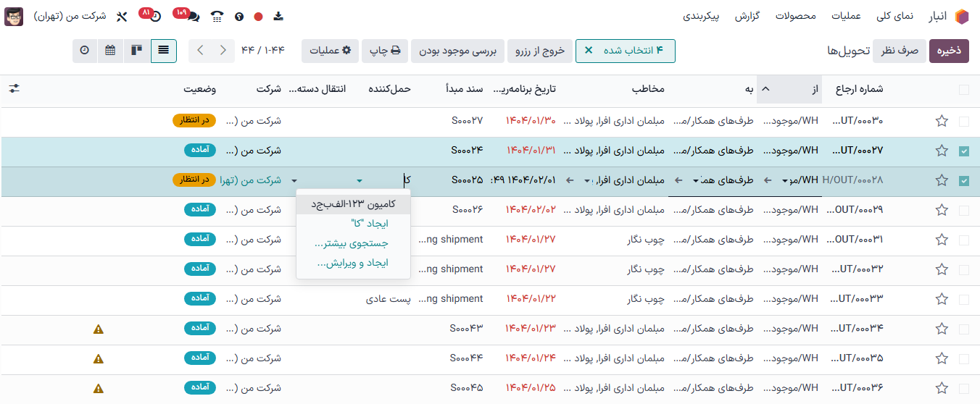980x404 pixels.
Task: Open activities clock icon with 81 badge
Action: [x=154, y=16]
